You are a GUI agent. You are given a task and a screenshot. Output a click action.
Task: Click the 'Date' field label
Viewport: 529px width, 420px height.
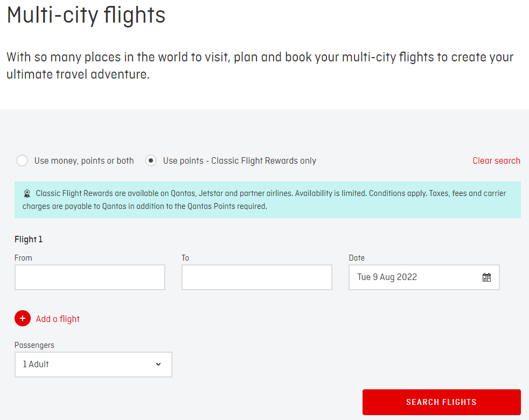[357, 258]
